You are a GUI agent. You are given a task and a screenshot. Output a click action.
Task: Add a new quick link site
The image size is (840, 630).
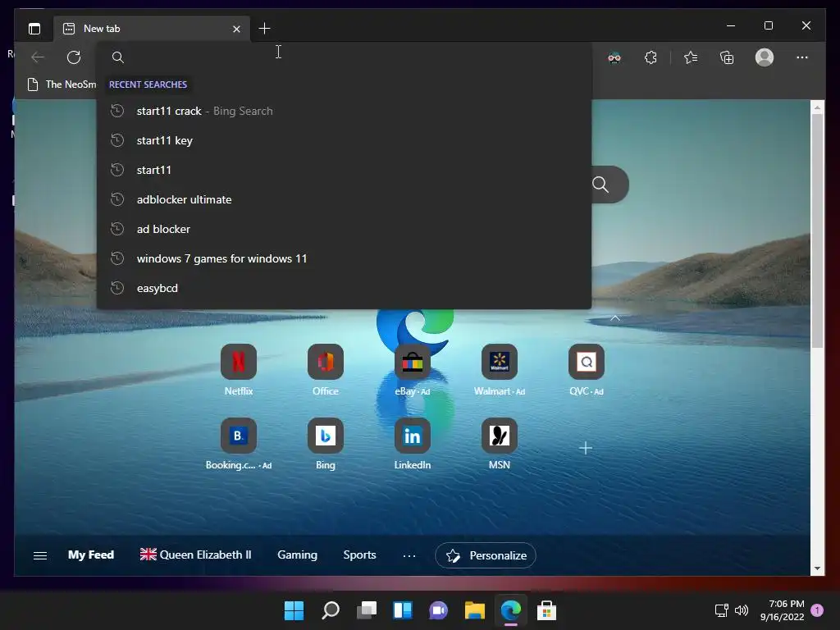586,448
